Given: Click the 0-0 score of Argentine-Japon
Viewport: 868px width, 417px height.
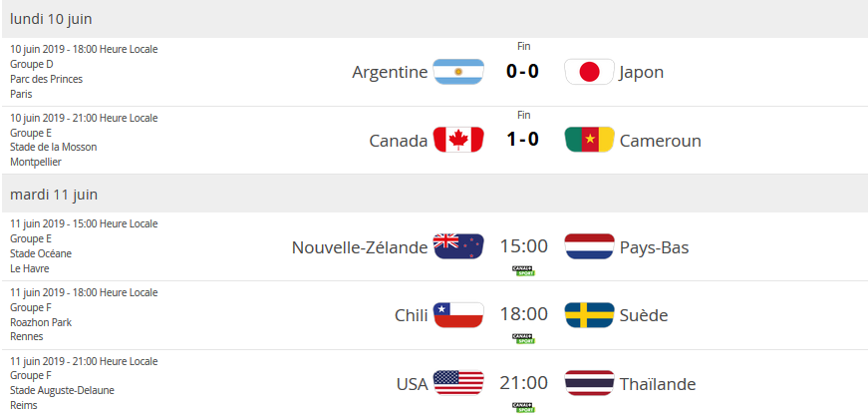Looking at the screenshot, I should click(523, 72).
